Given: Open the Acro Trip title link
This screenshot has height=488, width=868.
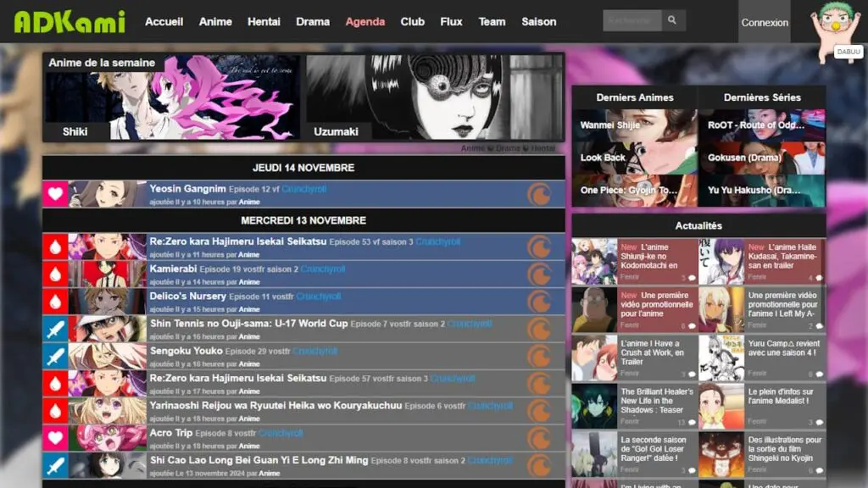Looking at the screenshot, I should click(x=171, y=433).
